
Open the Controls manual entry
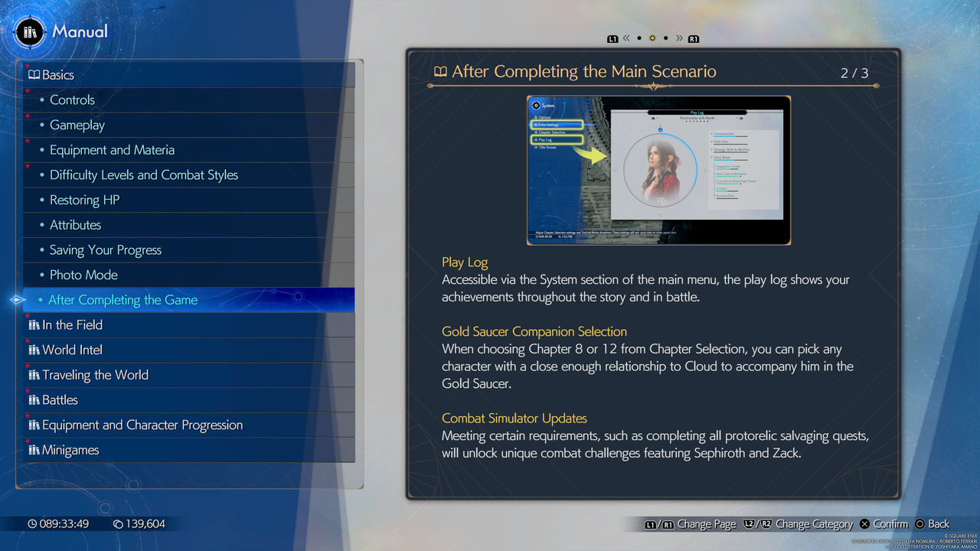pyautogui.click(x=72, y=99)
